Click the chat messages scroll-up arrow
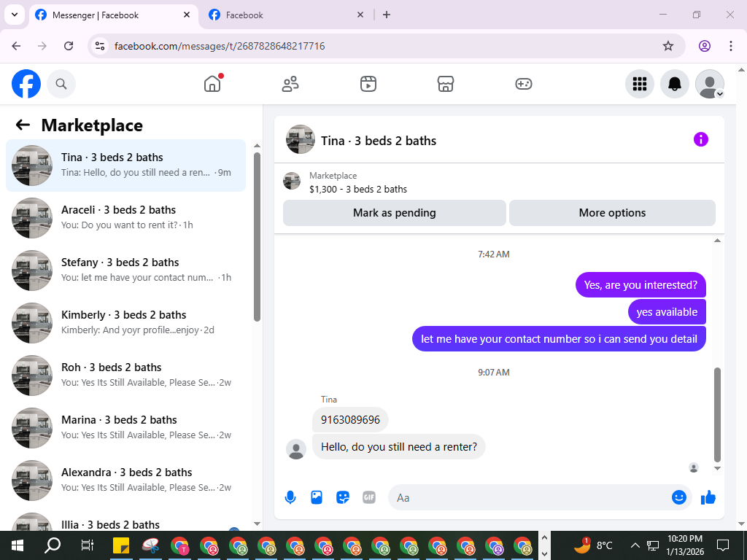This screenshot has width=747, height=560. point(718,241)
